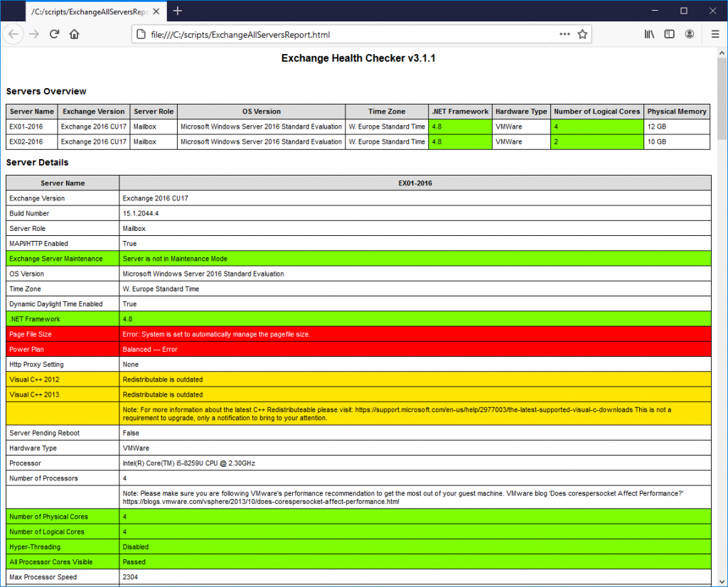Screen dimensions: 728x587
Task: Click the Hardware Type column header
Action: coord(521,112)
